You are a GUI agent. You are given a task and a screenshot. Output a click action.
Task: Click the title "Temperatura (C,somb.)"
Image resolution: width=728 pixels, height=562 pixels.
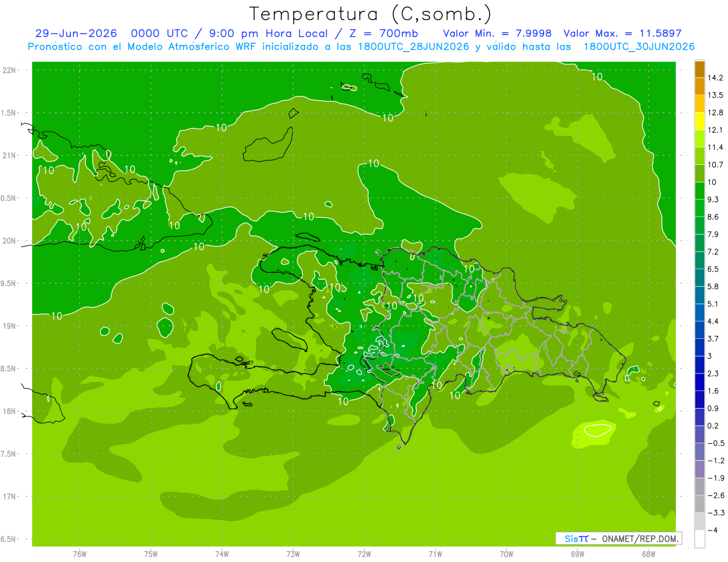371,14
